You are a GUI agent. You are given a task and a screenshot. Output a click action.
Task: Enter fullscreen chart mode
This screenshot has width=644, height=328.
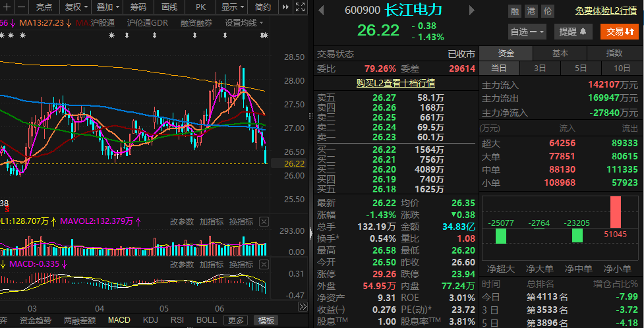(x=300, y=7)
